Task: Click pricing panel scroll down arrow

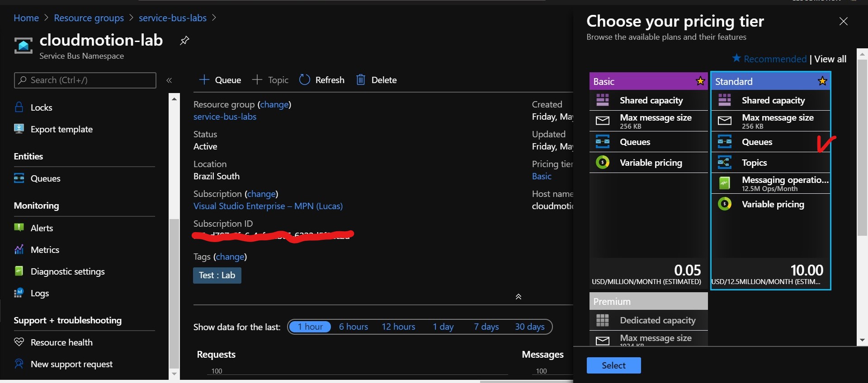Action: (x=862, y=340)
